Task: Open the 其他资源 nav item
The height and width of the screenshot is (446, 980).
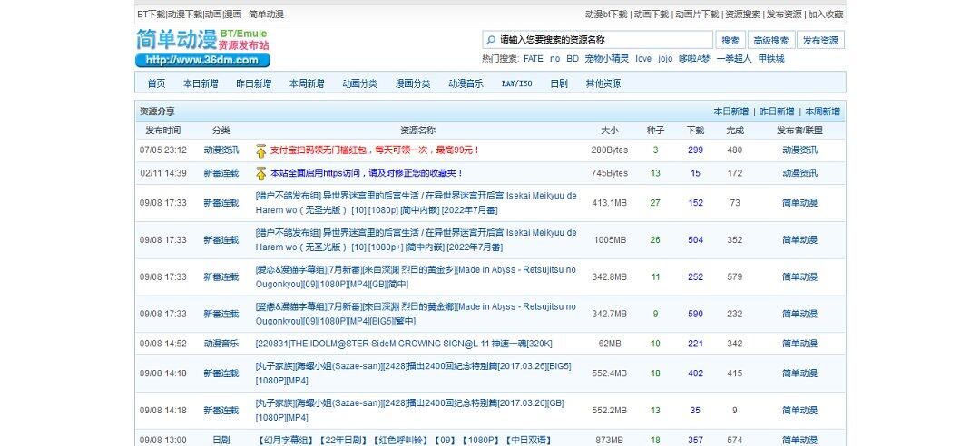Action: [603, 83]
